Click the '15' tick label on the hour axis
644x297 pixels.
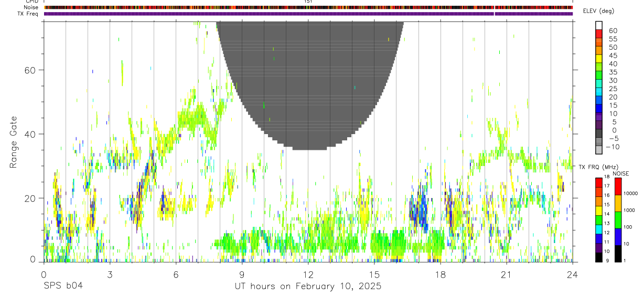click(x=374, y=275)
